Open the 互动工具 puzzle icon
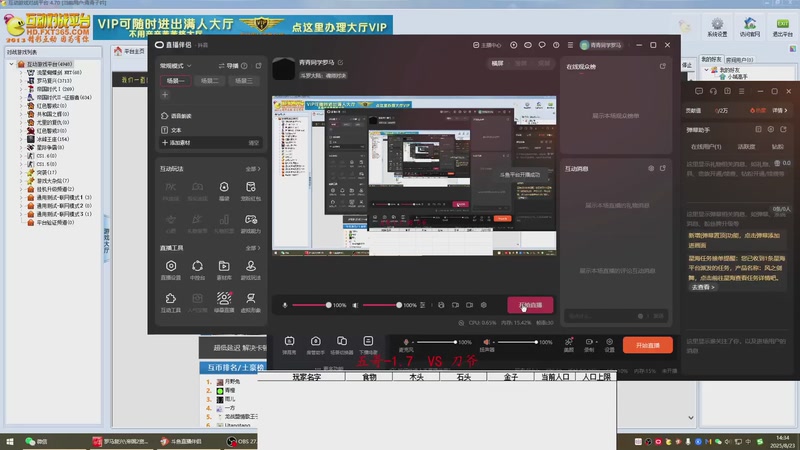The width and height of the screenshot is (800, 450). tap(171, 302)
